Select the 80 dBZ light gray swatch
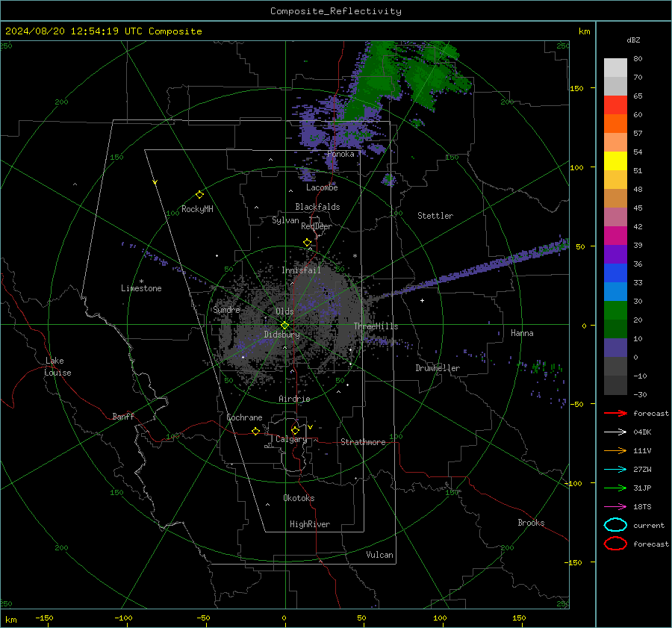 click(x=615, y=68)
